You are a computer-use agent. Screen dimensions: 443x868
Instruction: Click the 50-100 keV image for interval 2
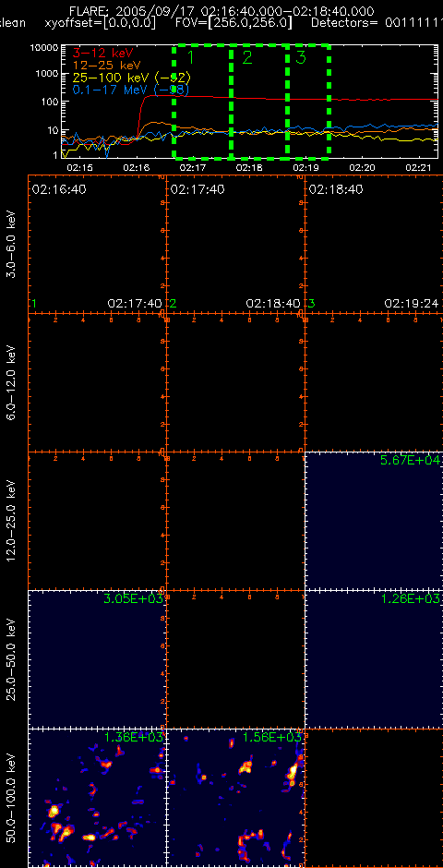click(x=235, y=798)
